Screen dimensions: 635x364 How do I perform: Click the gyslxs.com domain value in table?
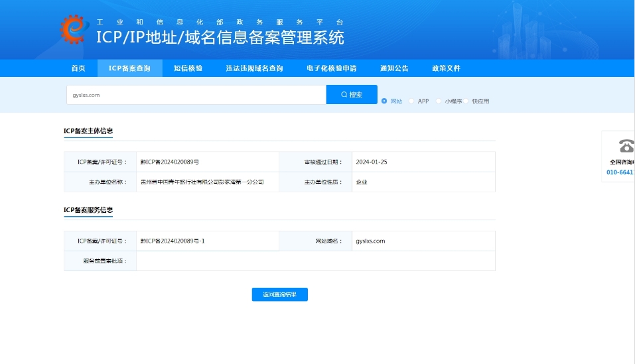point(370,241)
